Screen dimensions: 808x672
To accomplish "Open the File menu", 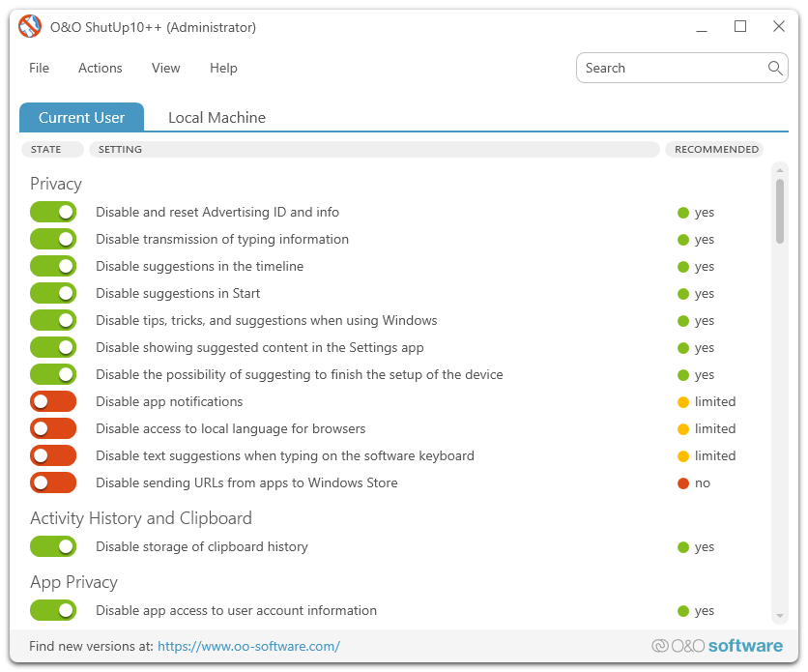I will tap(39, 68).
